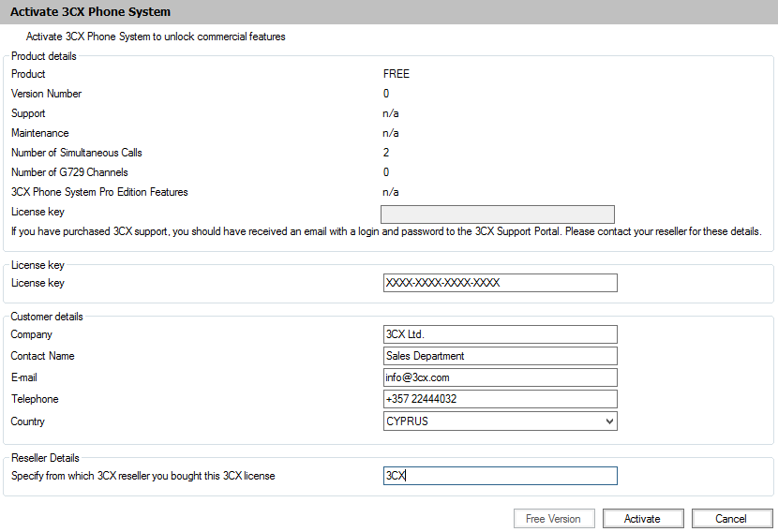
Task: Click the Version Number label
Action: (x=46, y=94)
